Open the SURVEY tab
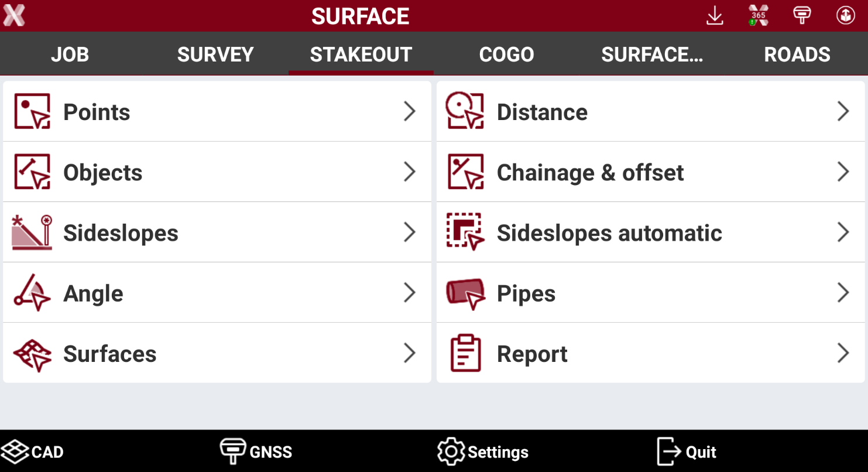Screen dimensions: 868x472 click(215, 54)
